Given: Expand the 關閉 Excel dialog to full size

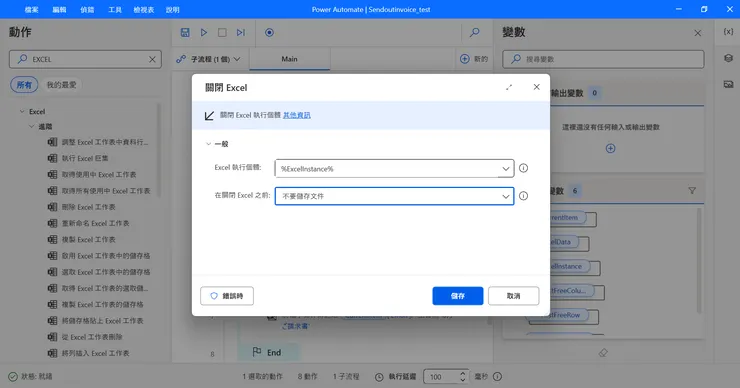Looking at the screenshot, I should (x=509, y=87).
